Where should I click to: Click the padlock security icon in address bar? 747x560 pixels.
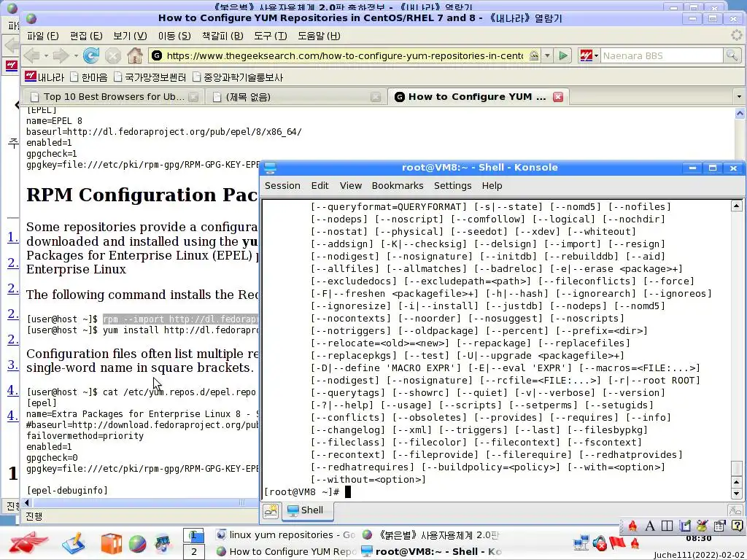[x=534, y=55]
